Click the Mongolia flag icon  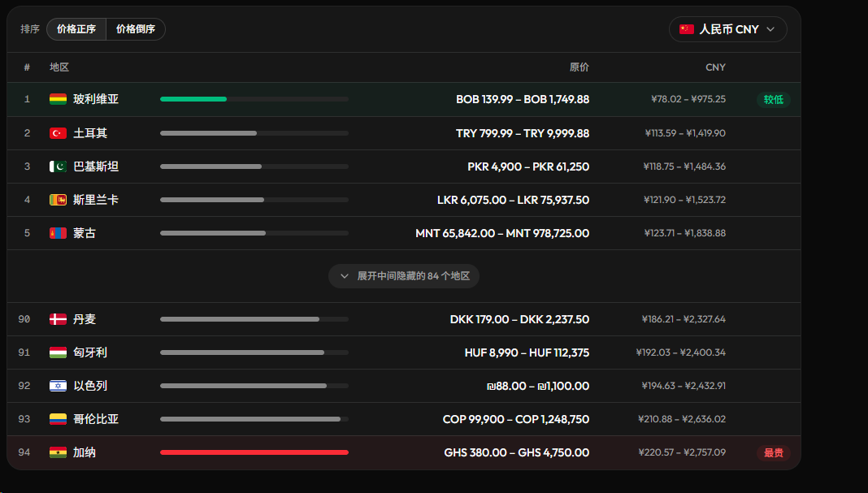click(x=59, y=233)
